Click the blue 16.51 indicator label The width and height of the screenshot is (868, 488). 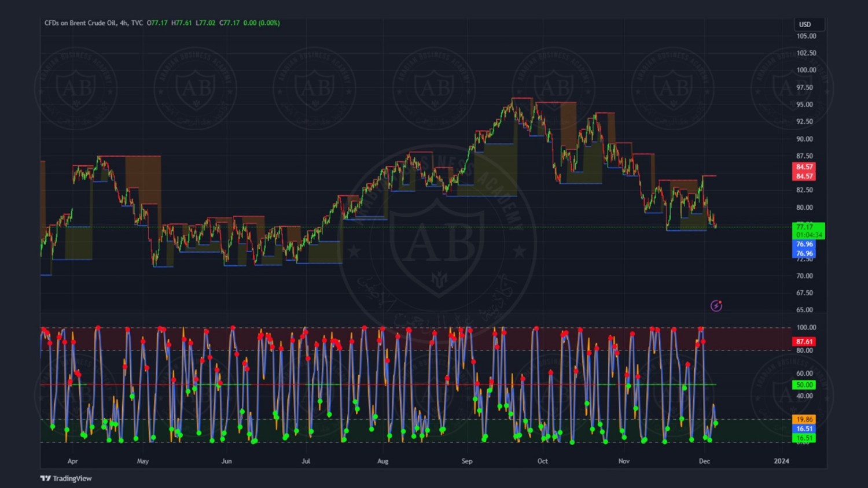804,428
